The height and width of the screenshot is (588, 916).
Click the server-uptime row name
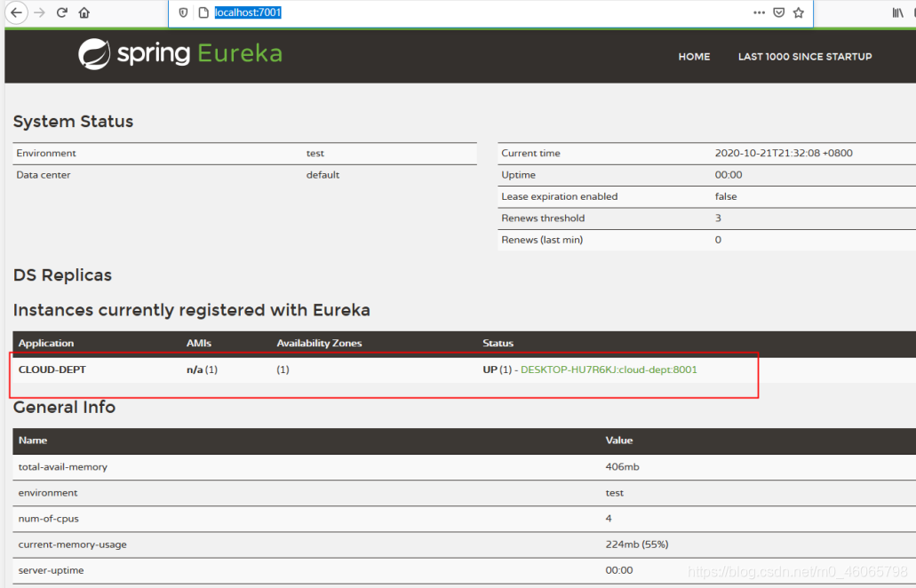click(51, 570)
